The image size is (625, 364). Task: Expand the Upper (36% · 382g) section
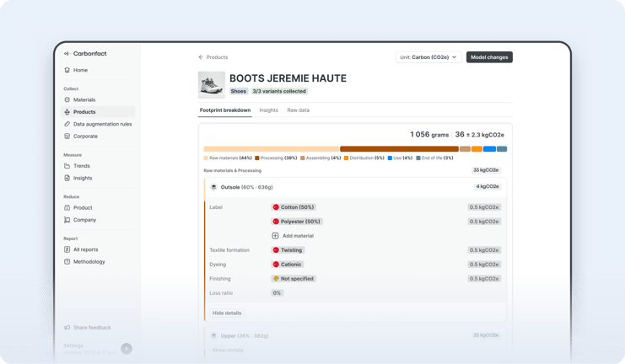(x=355, y=335)
